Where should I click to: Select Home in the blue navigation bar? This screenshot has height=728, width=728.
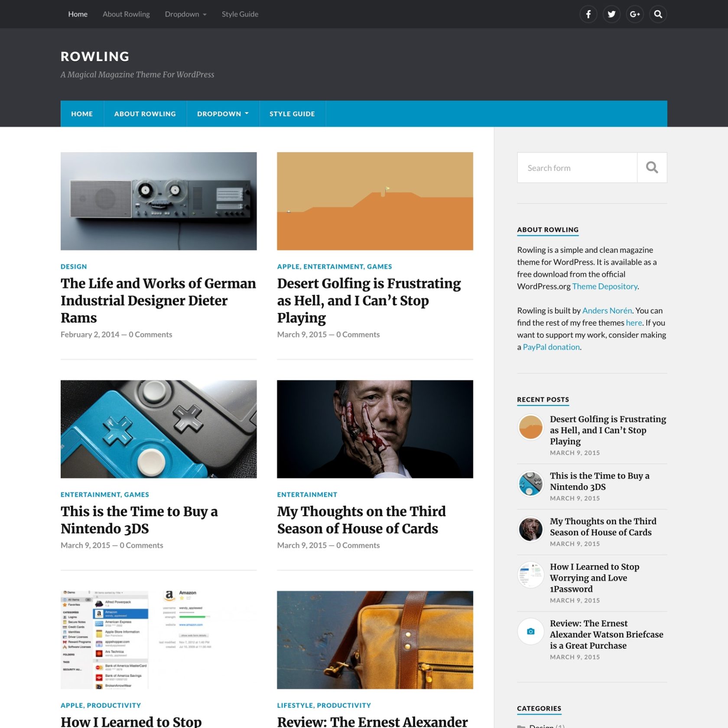(x=81, y=114)
